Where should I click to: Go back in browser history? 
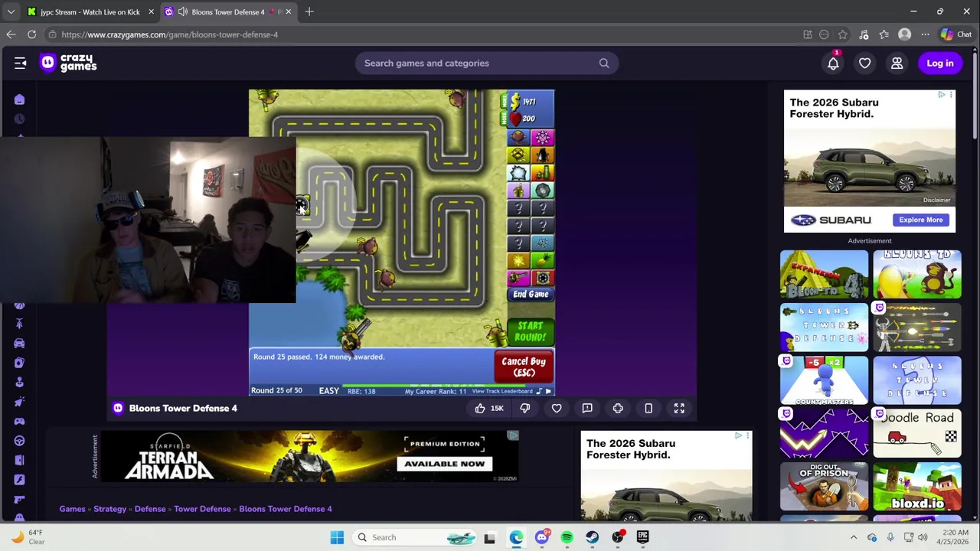[x=11, y=34]
